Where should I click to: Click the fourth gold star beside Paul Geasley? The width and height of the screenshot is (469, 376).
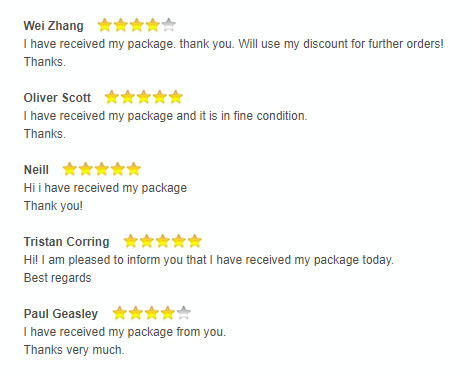168,313
